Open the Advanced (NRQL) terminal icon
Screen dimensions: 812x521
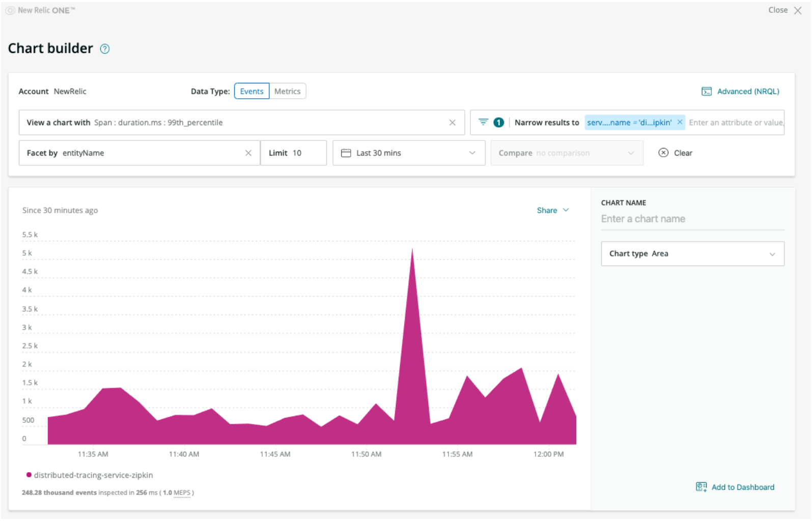tap(707, 92)
